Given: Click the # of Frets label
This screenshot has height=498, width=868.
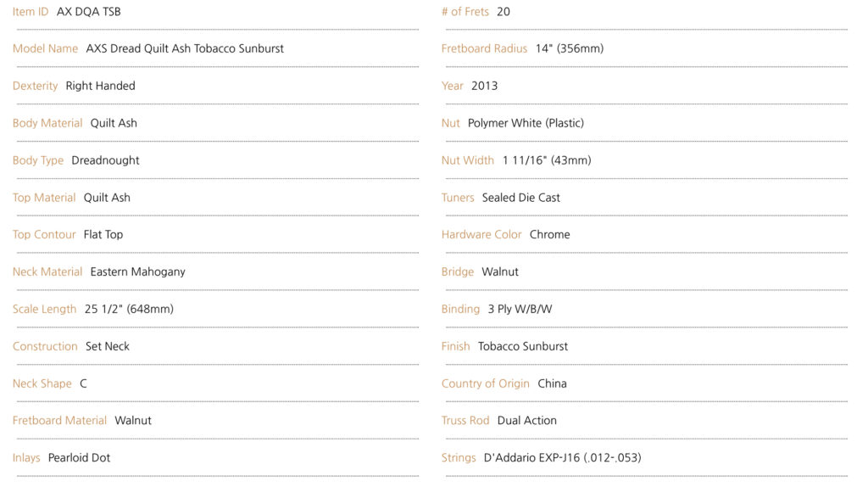Looking at the screenshot, I should (465, 12).
